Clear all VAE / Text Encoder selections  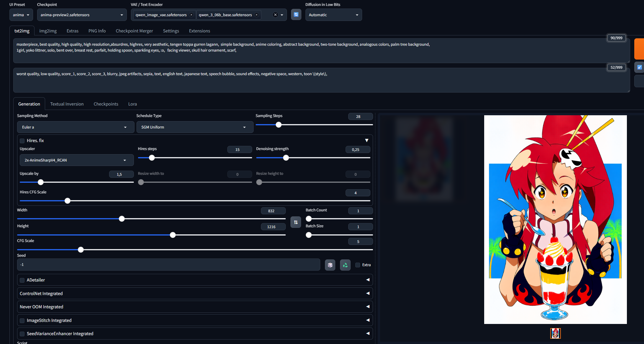(x=275, y=15)
